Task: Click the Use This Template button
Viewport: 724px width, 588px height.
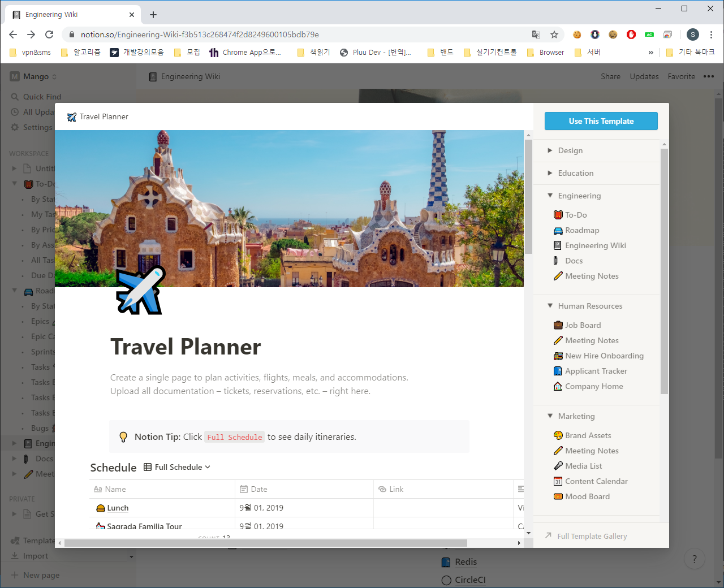Action: click(x=601, y=121)
